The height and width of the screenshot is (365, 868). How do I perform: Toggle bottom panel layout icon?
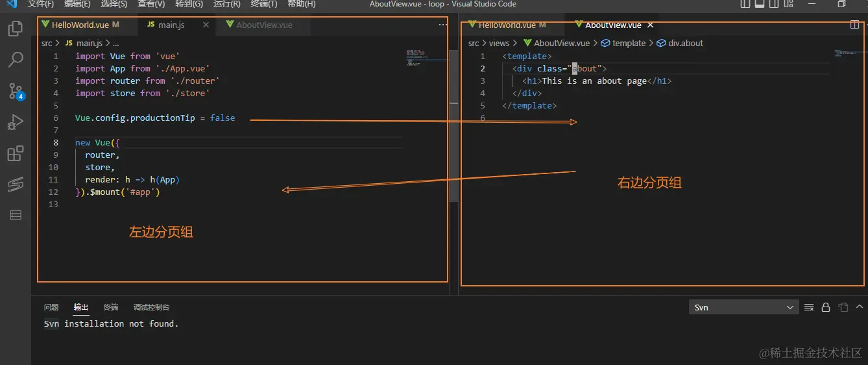(760, 4)
